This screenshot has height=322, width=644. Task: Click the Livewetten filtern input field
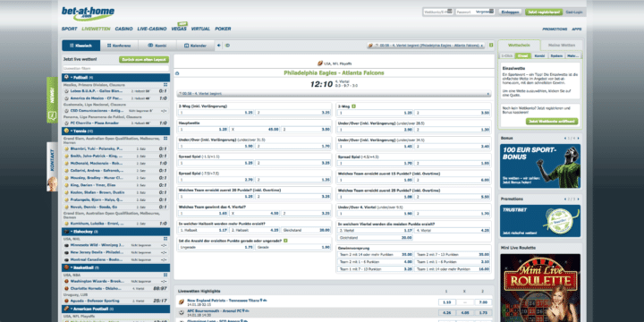(x=115, y=69)
